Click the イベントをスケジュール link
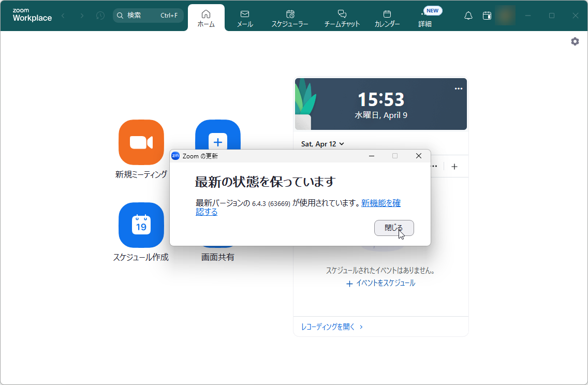Screen dimensions: 588x385 (x=386, y=283)
